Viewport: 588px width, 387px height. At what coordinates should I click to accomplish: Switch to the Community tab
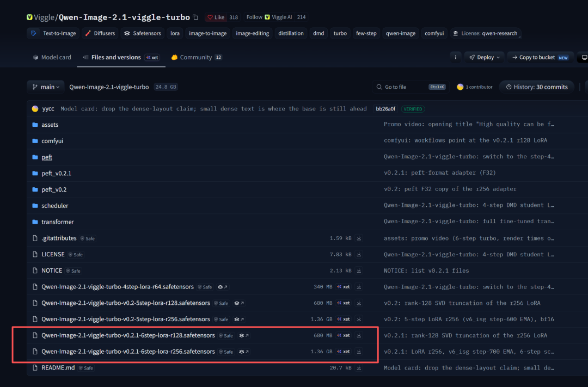197,57
